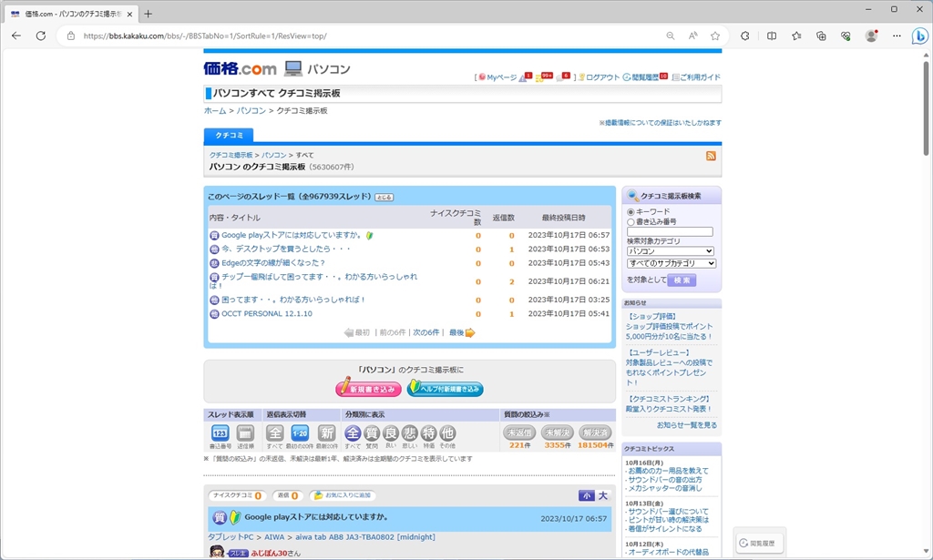Switch text size to 大
933x560 pixels.
(x=603, y=495)
